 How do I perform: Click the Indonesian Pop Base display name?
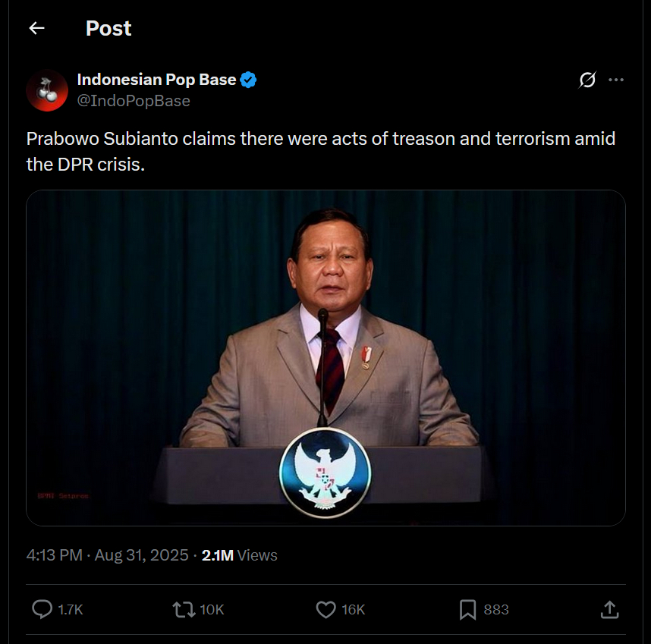(x=156, y=80)
